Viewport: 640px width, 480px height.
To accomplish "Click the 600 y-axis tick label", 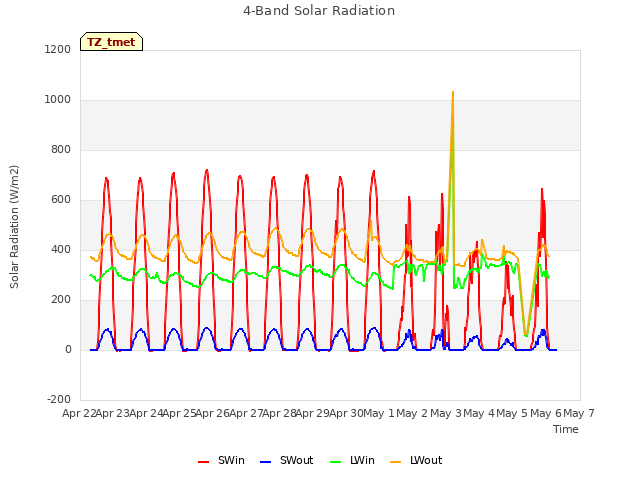I will click(x=61, y=200).
